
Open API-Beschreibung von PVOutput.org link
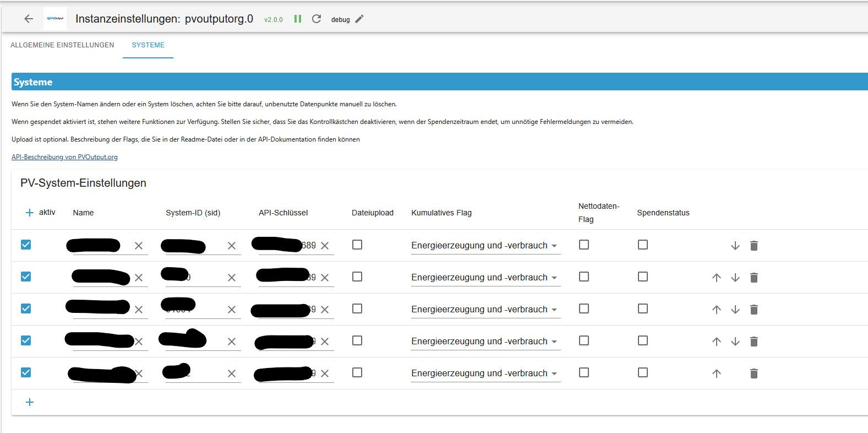(64, 157)
